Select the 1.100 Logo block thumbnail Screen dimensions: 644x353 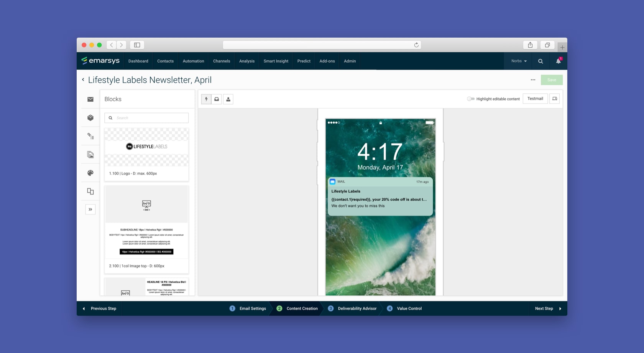[146, 147]
